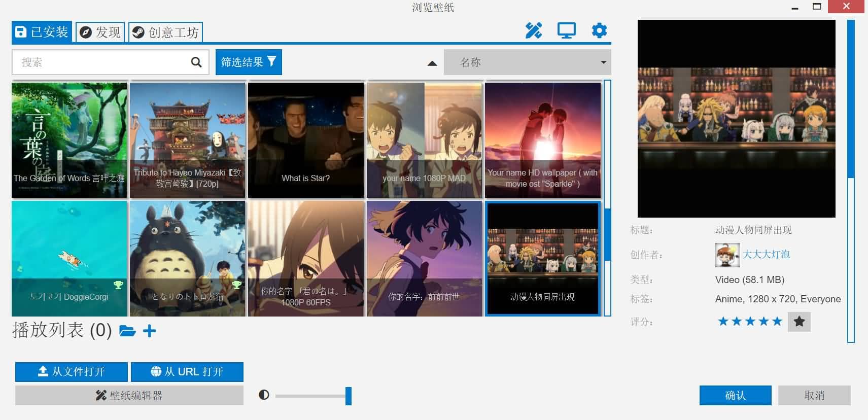This screenshot has width=868, height=420.
Task: Switch to the 创意工坊 tab
Action: [165, 32]
